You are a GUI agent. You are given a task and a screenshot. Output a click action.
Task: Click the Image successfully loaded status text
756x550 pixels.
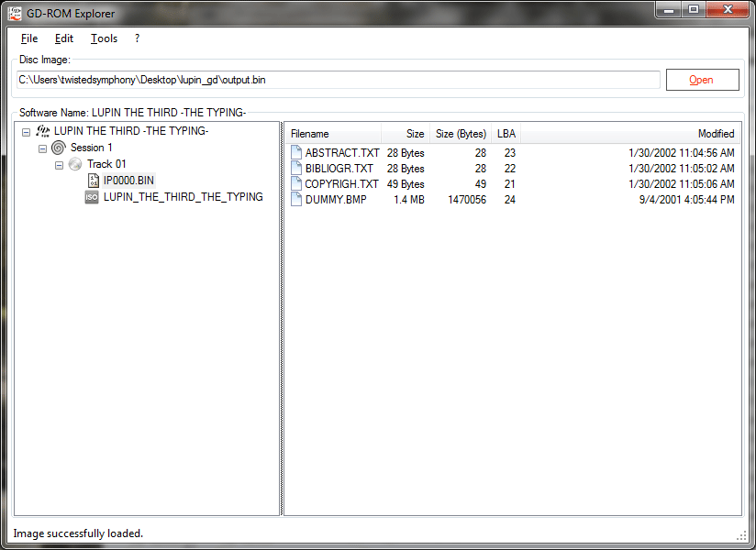point(78,533)
